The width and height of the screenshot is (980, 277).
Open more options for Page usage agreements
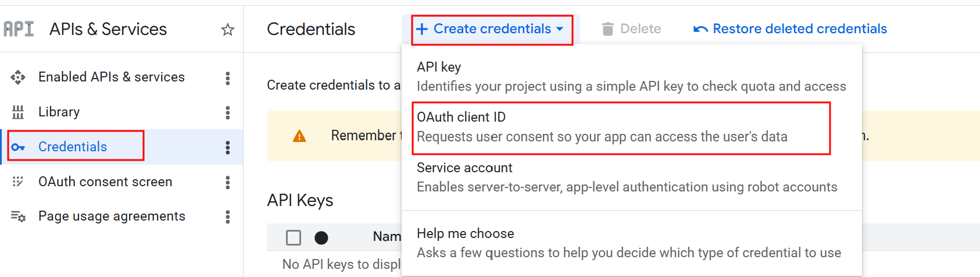pyautogui.click(x=228, y=217)
